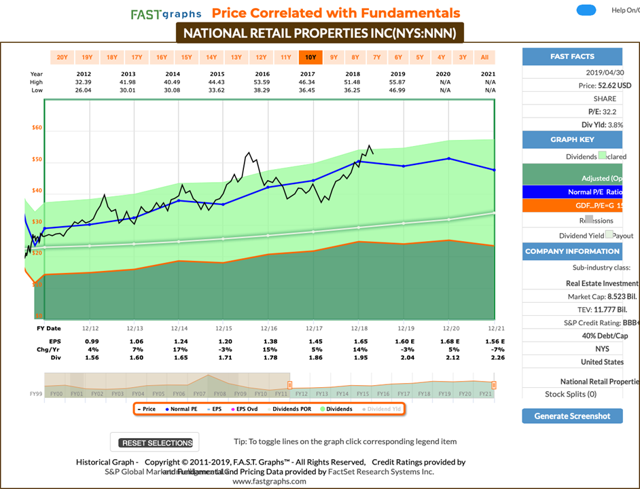Select the 5Y time range tab
This screenshot has width=640, height=489.
pyautogui.click(x=420, y=57)
